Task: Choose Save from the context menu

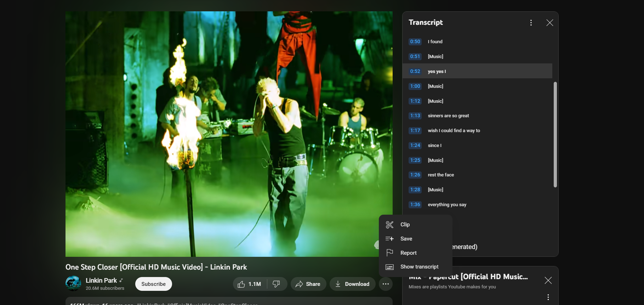Action: [x=416, y=239]
